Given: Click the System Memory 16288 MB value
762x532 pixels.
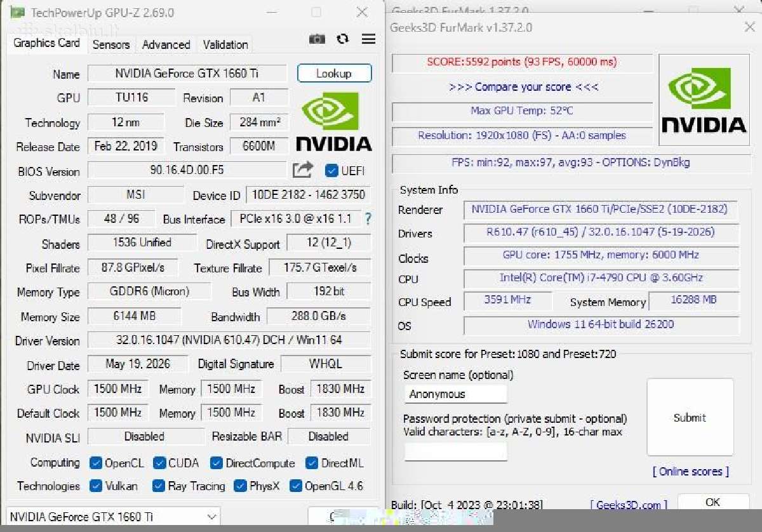Looking at the screenshot, I should click(x=694, y=300).
